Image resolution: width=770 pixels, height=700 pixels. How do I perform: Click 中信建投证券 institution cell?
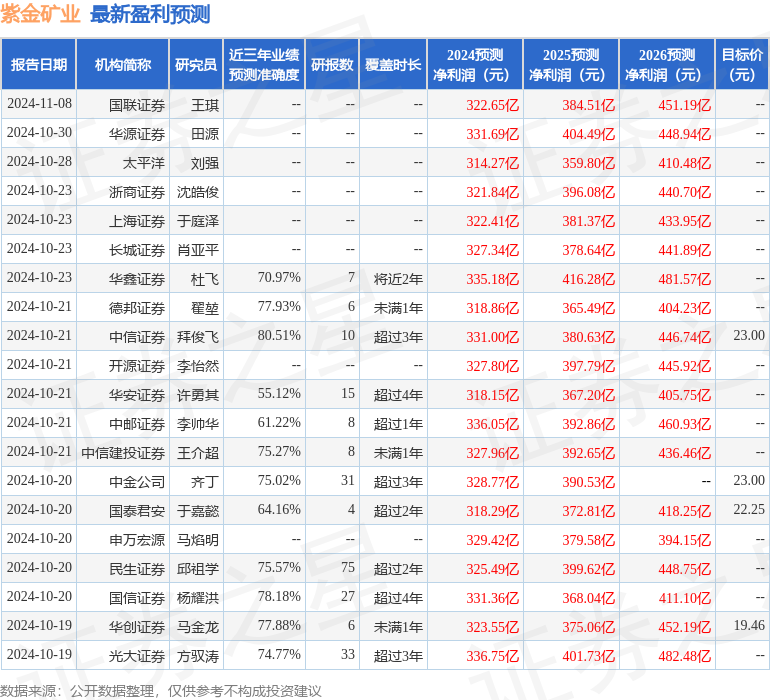tap(123, 453)
